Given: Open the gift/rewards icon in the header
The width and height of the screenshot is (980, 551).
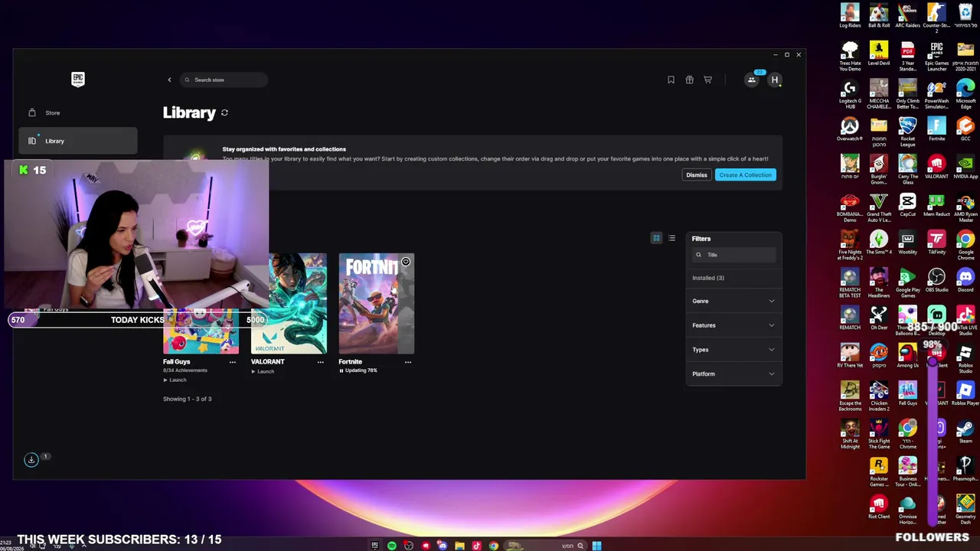Looking at the screenshot, I should pos(689,80).
